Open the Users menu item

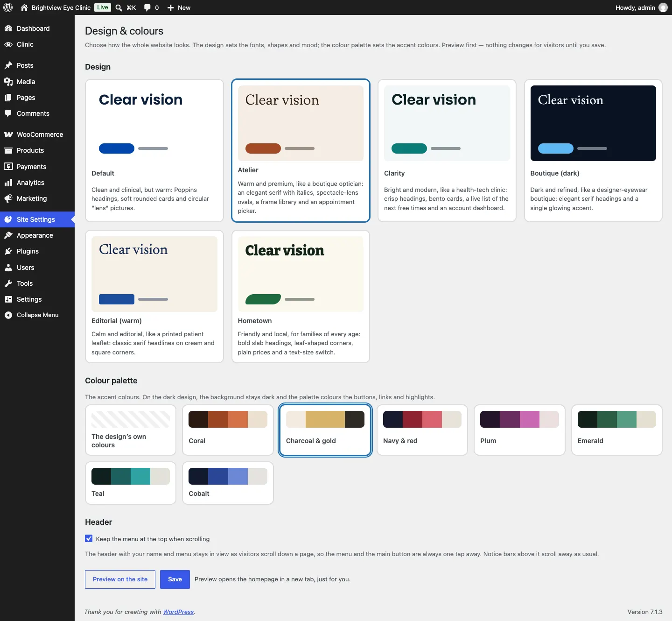pos(37,268)
